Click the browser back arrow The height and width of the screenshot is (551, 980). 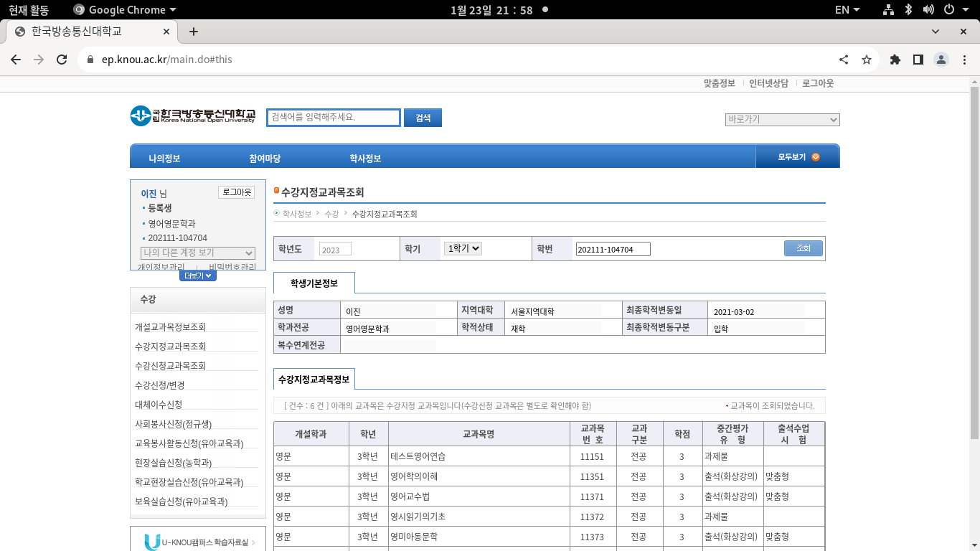(16, 60)
